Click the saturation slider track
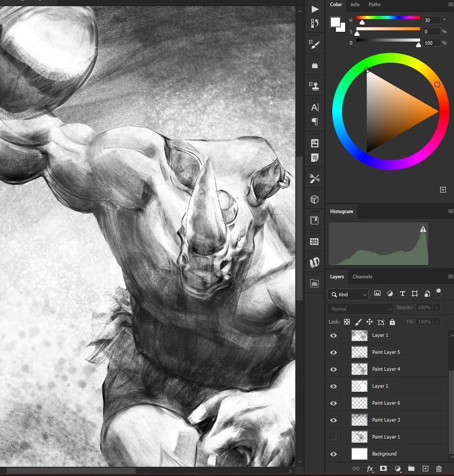This screenshot has height=476, width=454. click(388, 29)
